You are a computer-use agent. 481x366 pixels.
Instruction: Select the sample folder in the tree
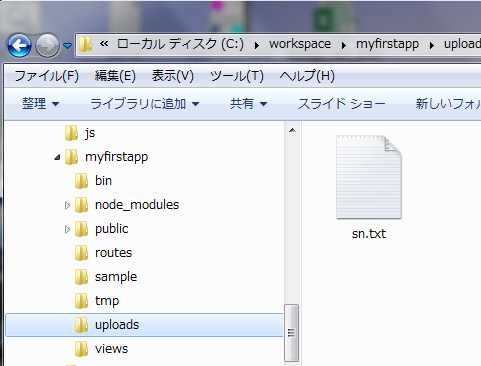click(116, 277)
